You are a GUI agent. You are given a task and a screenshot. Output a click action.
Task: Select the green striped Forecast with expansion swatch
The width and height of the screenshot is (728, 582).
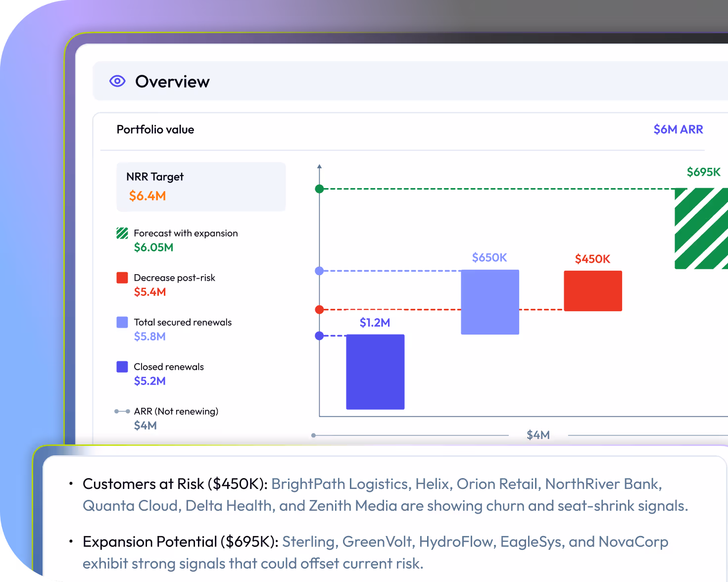coord(122,233)
